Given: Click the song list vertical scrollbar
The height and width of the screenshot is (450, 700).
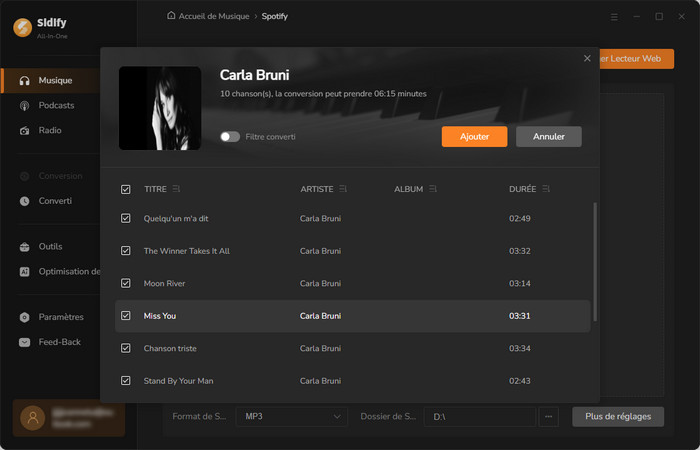Looking at the screenshot, I should point(594,260).
